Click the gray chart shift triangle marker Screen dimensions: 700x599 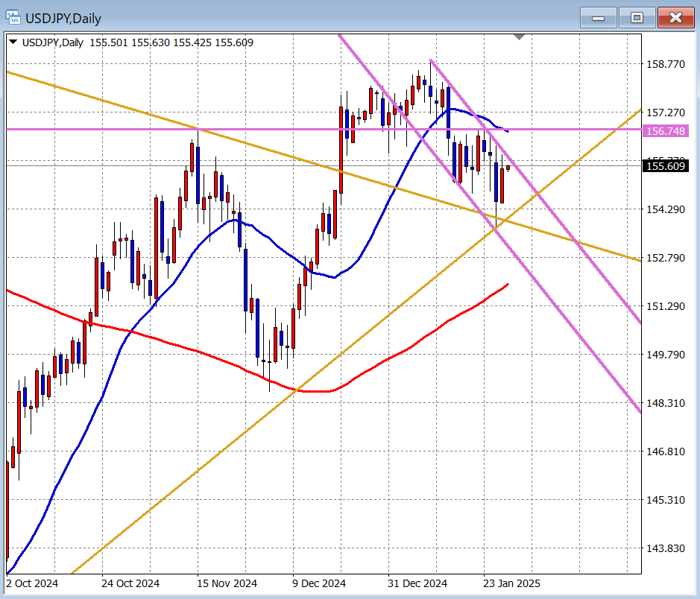tap(520, 37)
